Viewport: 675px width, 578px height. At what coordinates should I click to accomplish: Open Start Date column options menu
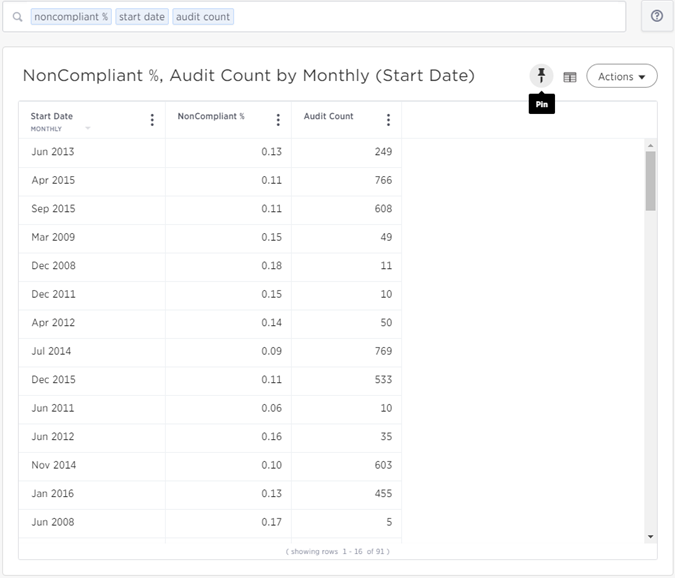pos(152,120)
